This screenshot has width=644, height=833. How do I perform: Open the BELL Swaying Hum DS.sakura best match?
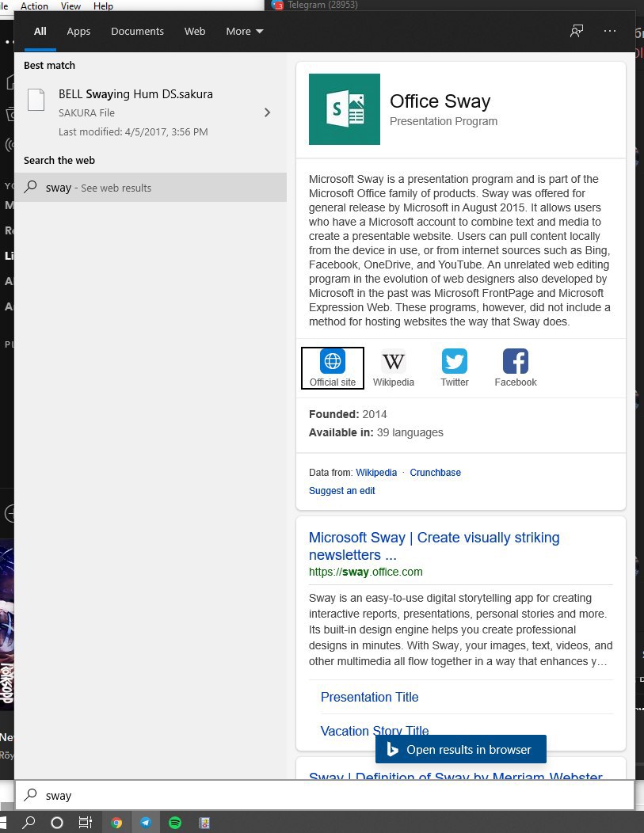pos(151,112)
